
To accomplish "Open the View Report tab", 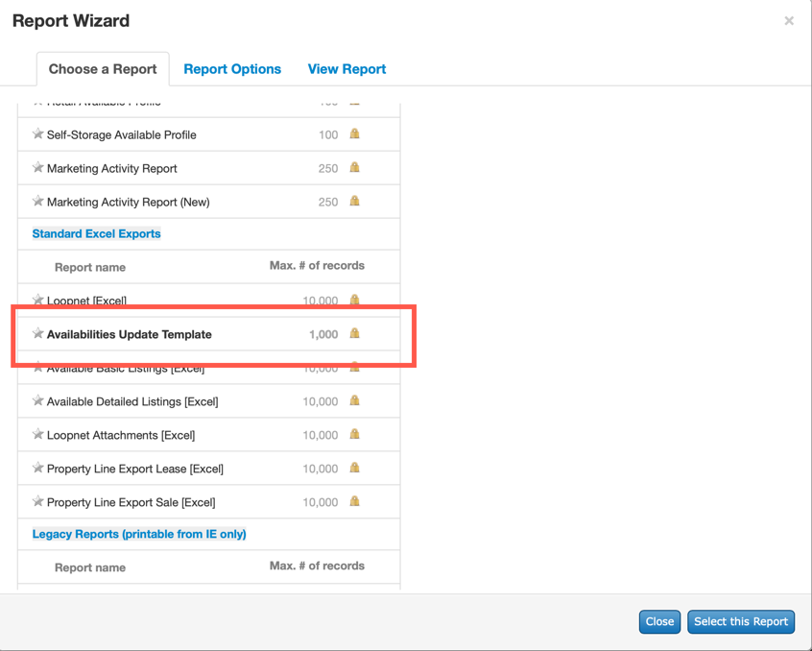I will [346, 69].
